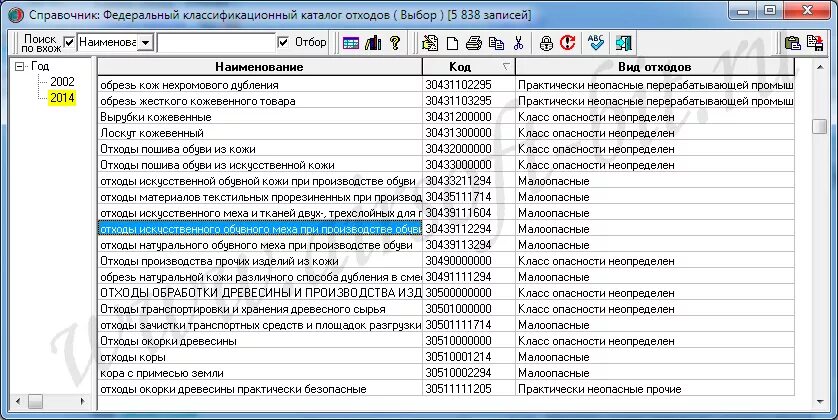Click tree panel scroll right arrow
The width and height of the screenshot is (838, 420).
(x=83, y=401)
